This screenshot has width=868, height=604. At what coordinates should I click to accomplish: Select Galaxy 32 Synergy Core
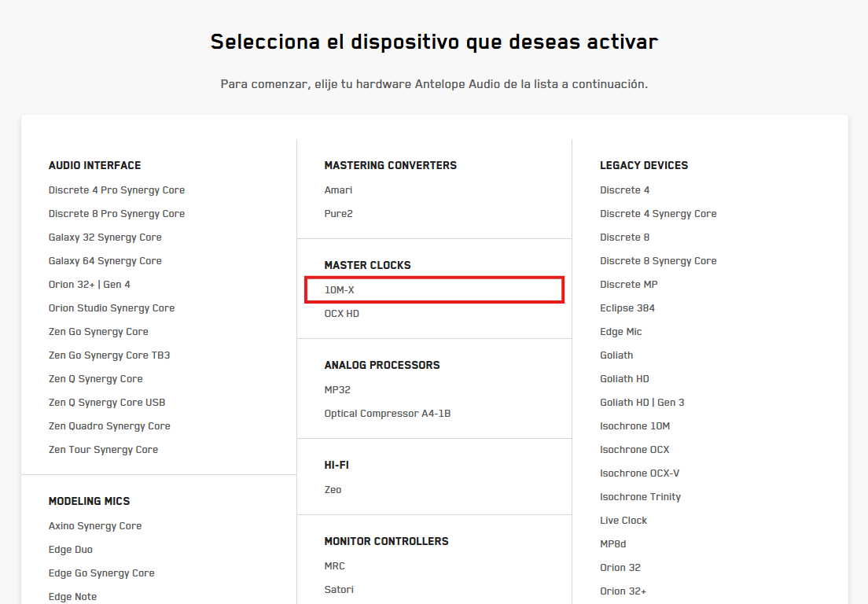(105, 237)
